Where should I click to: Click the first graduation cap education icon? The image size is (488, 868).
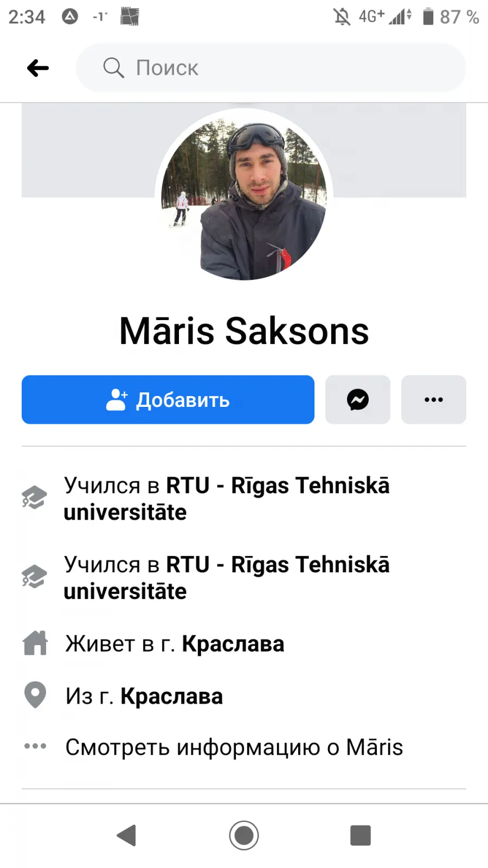pyautogui.click(x=34, y=497)
